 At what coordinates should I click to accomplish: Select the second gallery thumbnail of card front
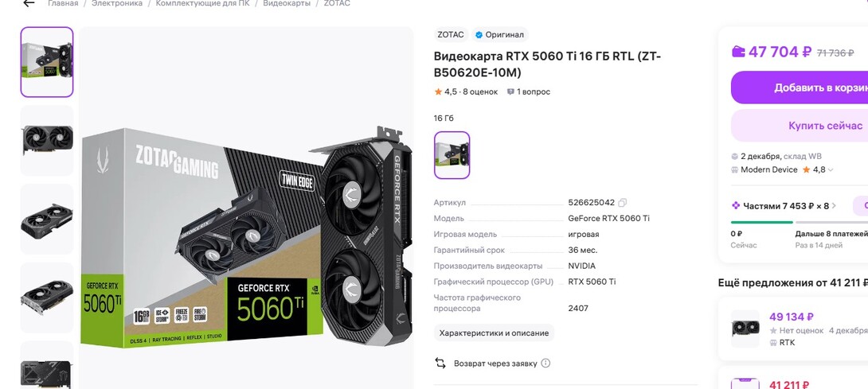coord(47,141)
